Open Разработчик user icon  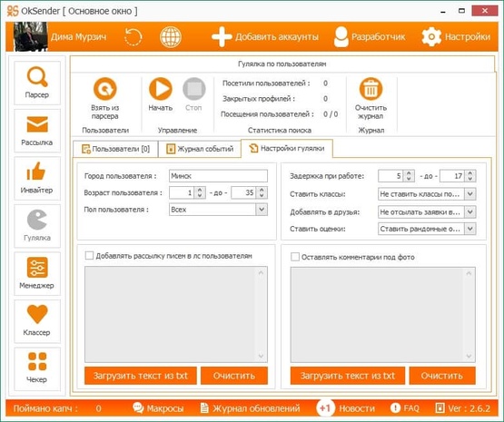coord(341,37)
